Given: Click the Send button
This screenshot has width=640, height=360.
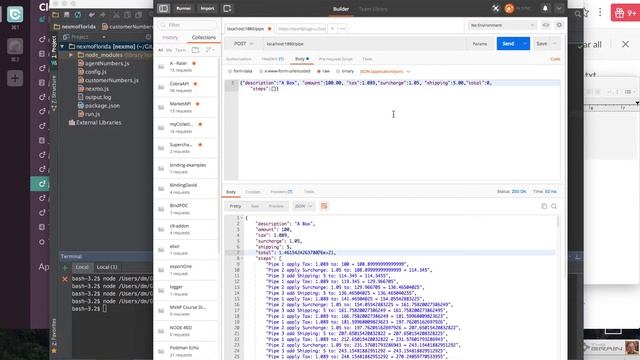Looking at the screenshot, I should pyautogui.click(x=508, y=44).
